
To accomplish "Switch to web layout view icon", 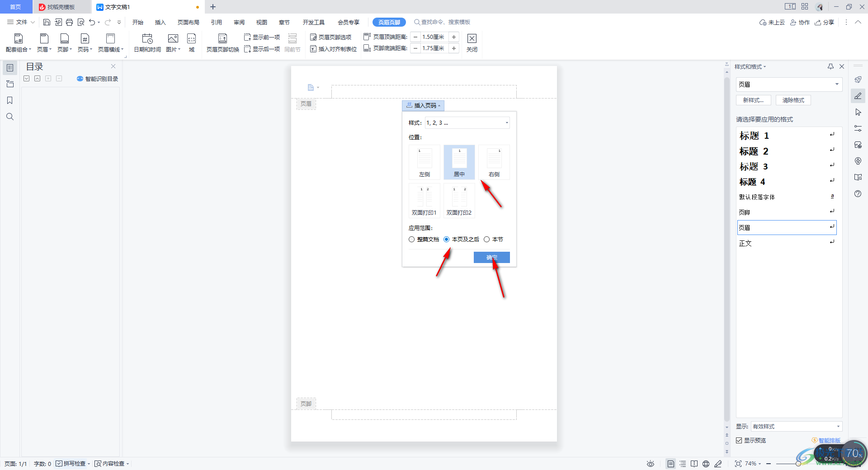I will [x=706, y=464].
